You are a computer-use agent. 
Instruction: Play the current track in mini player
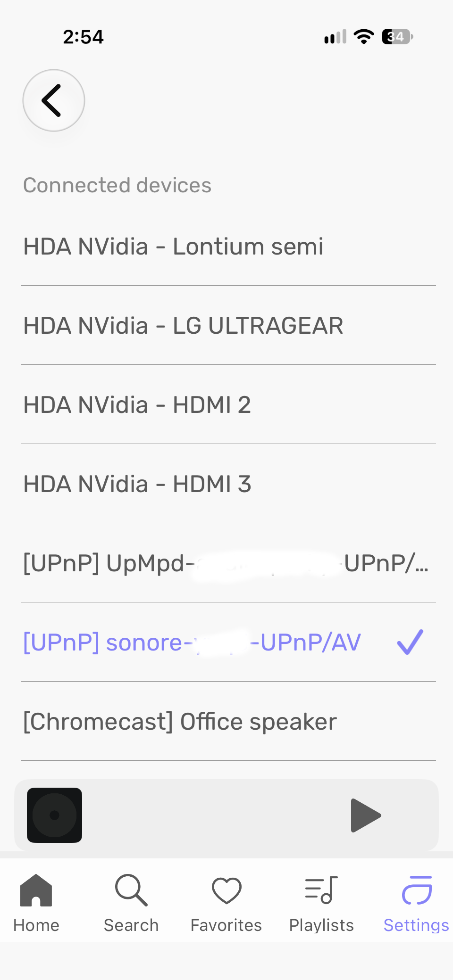point(366,815)
